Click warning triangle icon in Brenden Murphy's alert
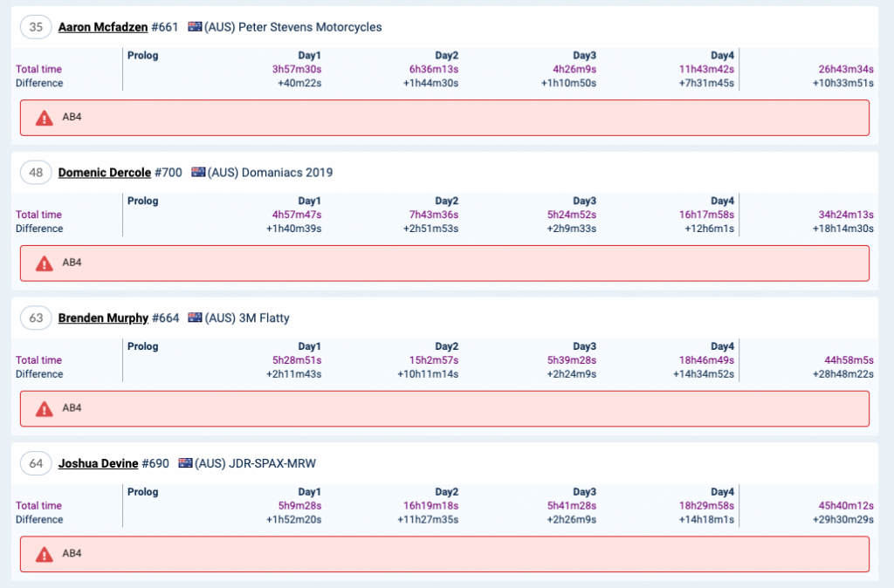Screen dimensions: 894x588 pyautogui.click(x=44, y=408)
